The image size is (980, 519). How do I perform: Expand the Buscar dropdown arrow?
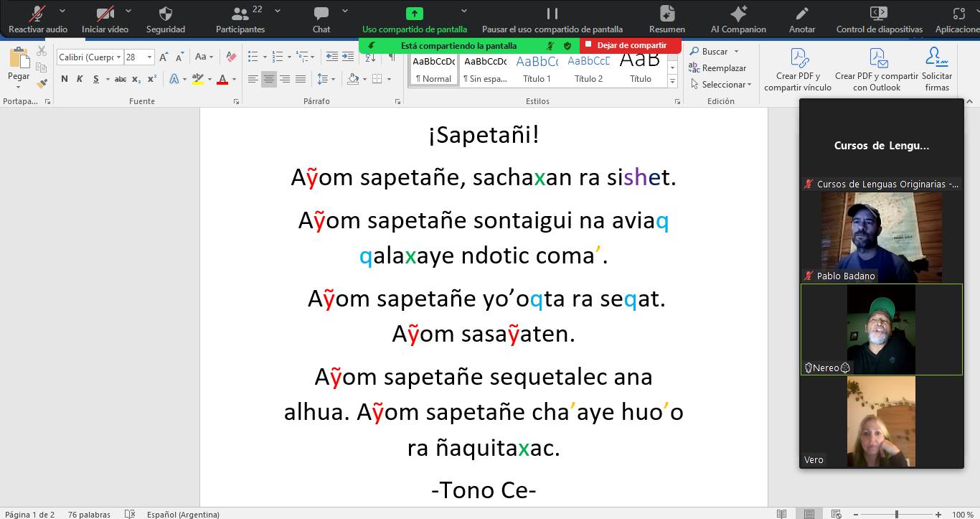(736, 52)
